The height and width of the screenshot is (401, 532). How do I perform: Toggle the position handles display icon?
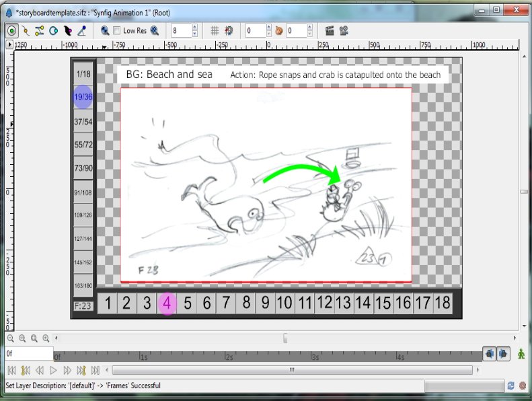(11, 30)
